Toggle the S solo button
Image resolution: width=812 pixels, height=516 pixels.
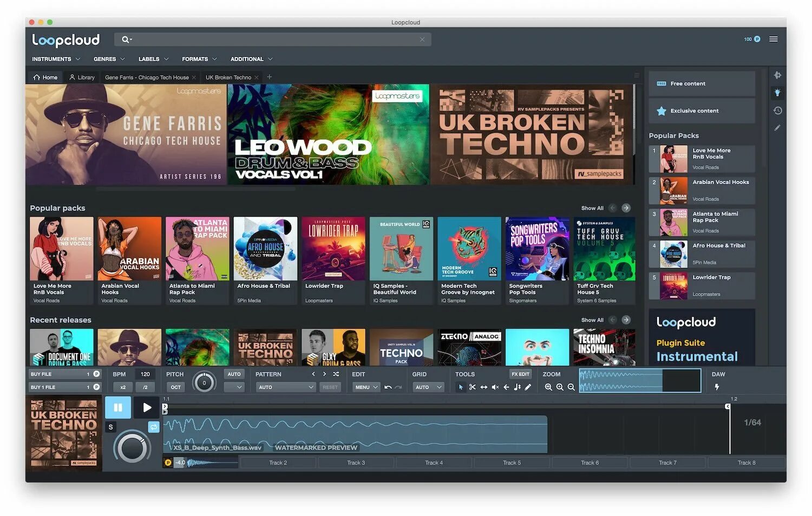pyautogui.click(x=111, y=427)
